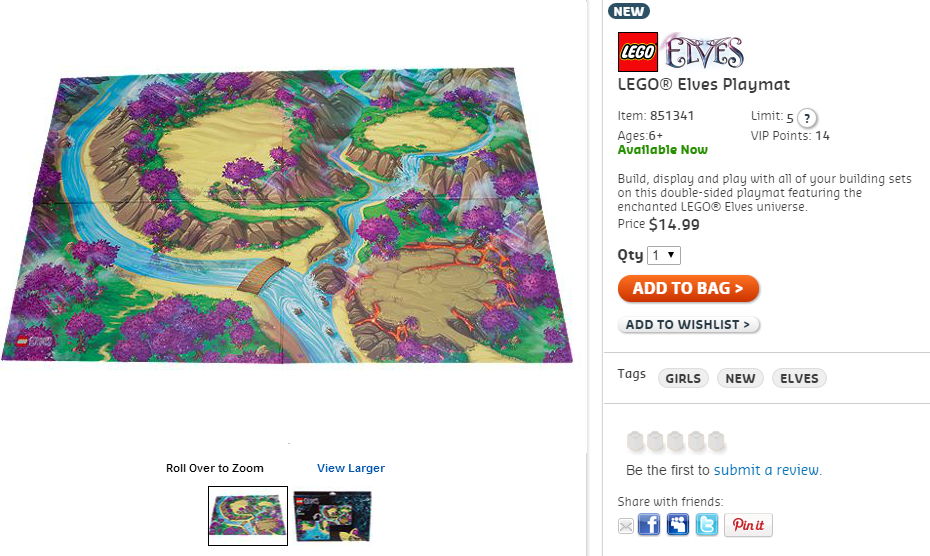Click the NEW badge above the logo
This screenshot has width=930, height=556.
(x=629, y=11)
